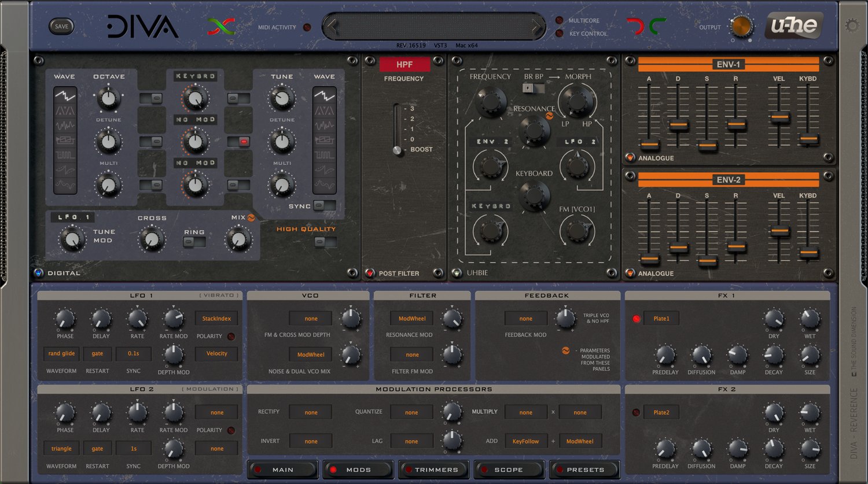Toggle the oscillator SYNC switch
Image resolution: width=868 pixels, height=484 pixels.
tap(325, 205)
